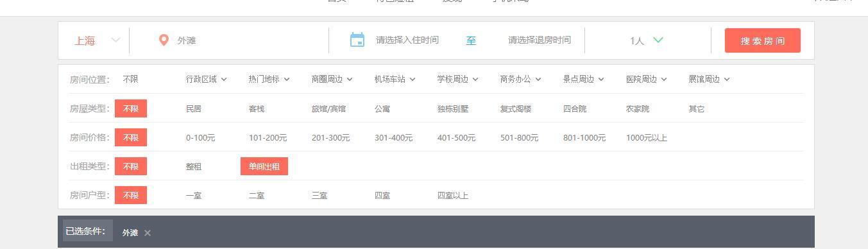Remove the 外滩 selected condition tag
The height and width of the screenshot is (249, 868).
148,233
